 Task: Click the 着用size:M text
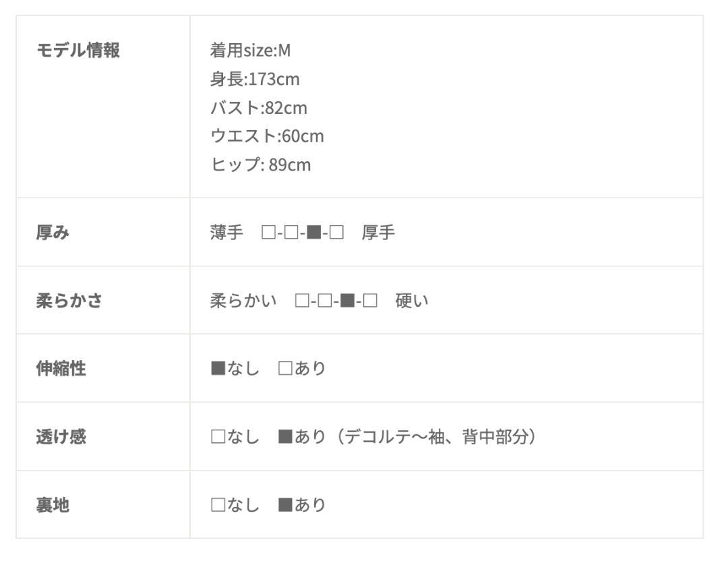(x=250, y=50)
